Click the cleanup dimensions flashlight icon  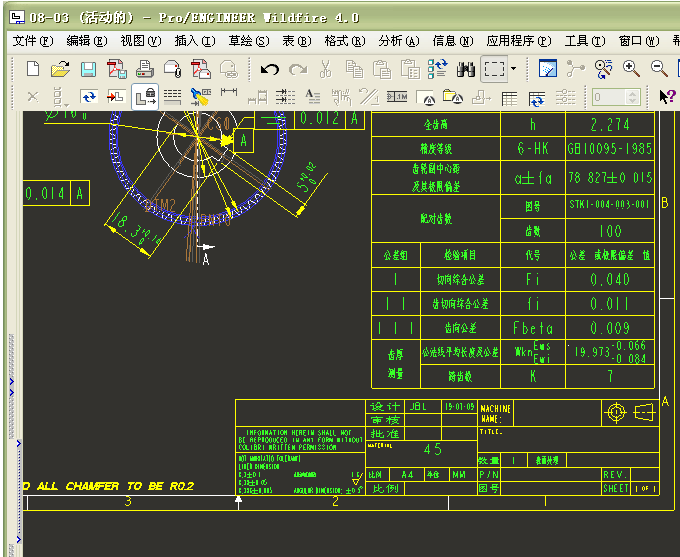point(201,97)
